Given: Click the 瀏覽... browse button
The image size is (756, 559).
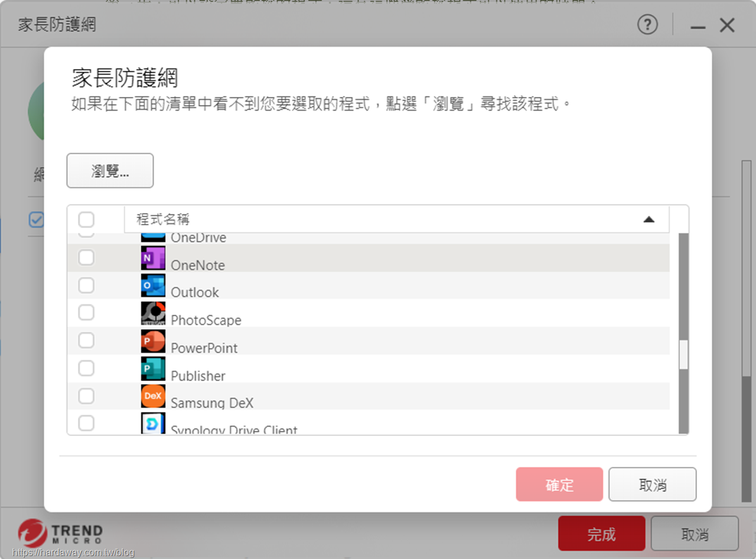Looking at the screenshot, I should click(x=110, y=171).
